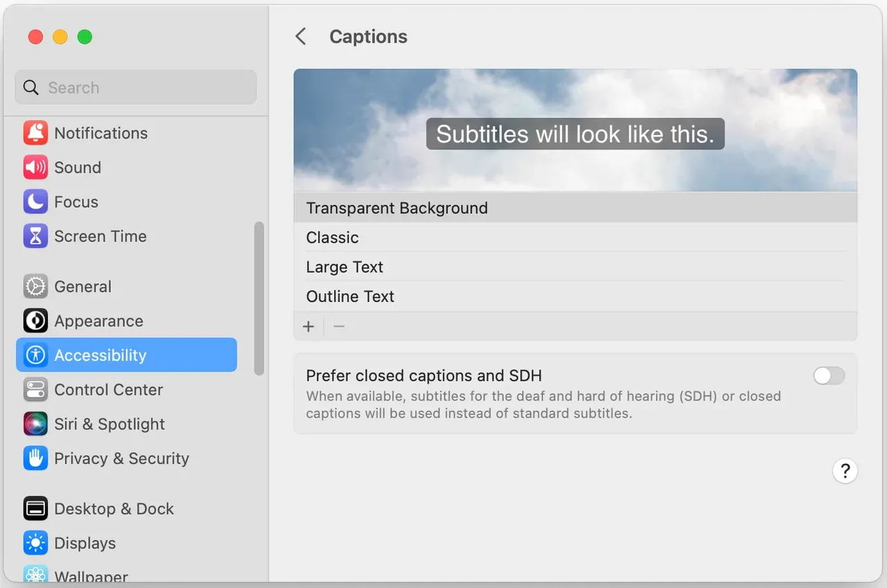Viewport: 887px width, 588px height.
Task: Click the Prefer closed captions and SDH label
Action: (424, 376)
